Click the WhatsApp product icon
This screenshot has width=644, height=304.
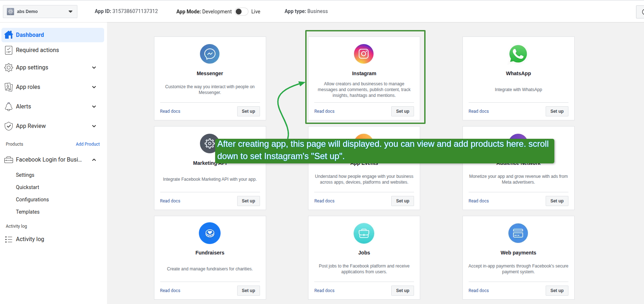click(518, 54)
